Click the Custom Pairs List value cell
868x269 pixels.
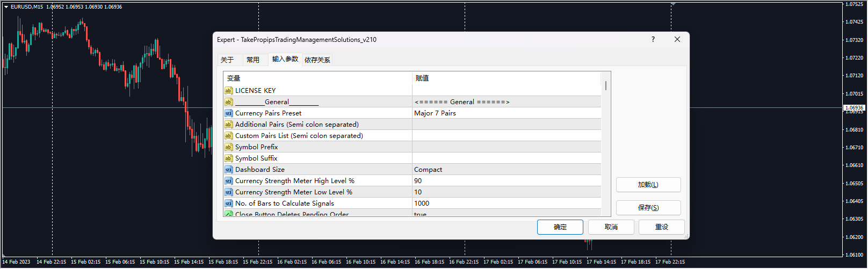coord(507,136)
